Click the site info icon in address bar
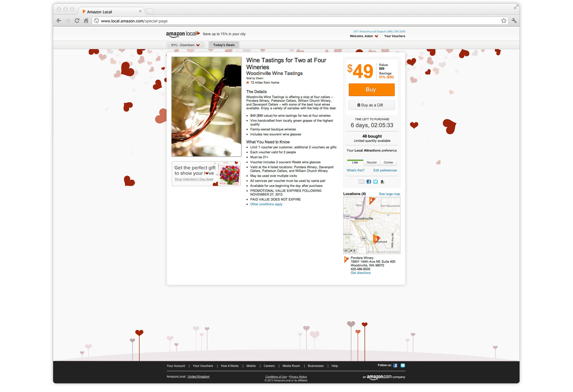Screen dimensions: 573x392 (x=96, y=21)
